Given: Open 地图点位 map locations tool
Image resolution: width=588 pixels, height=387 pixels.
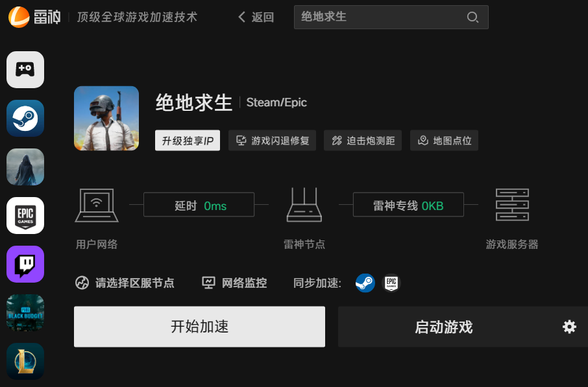Looking at the screenshot, I should [x=444, y=141].
